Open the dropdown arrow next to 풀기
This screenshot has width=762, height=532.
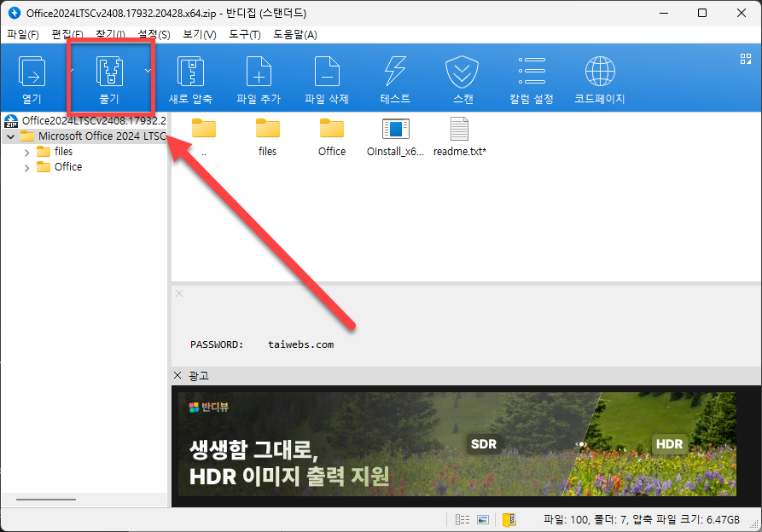pyautogui.click(x=148, y=71)
